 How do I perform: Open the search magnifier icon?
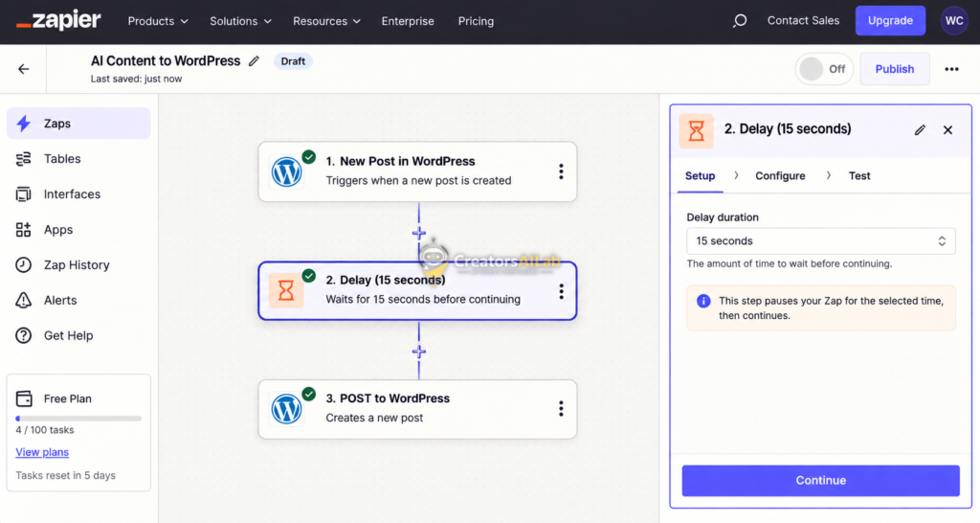[x=740, y=21]
